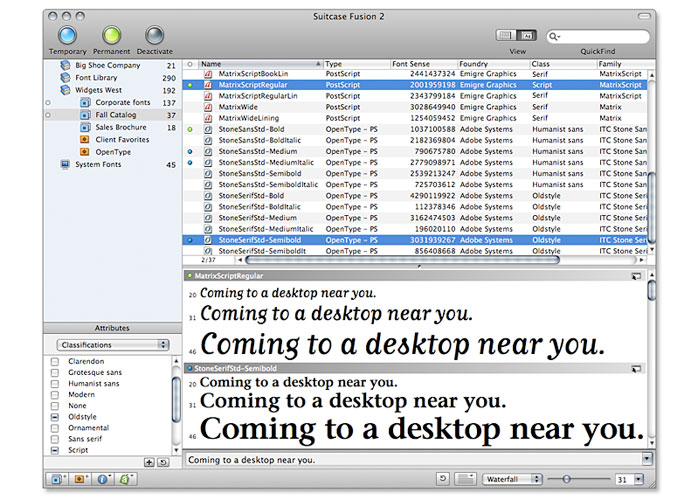This screenshot has width=698, height=500.
Task: Sort font list by Name column
Action: click(x=260, y=64)
